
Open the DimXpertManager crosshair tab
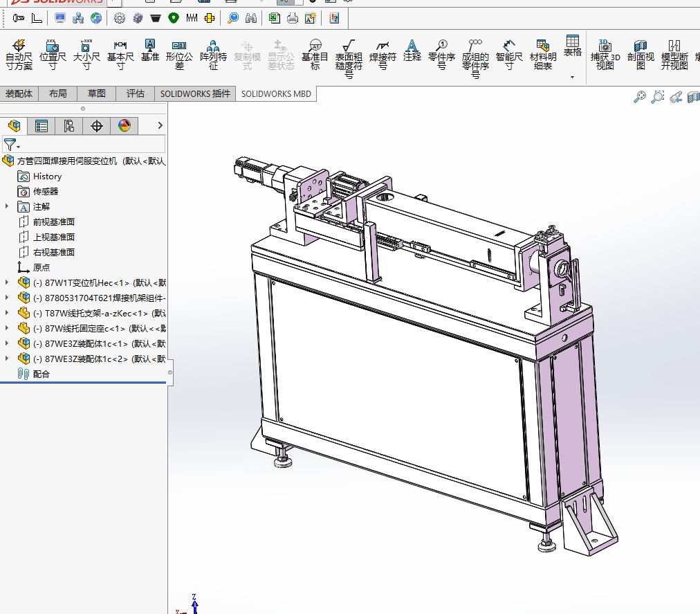click(97, 126)
